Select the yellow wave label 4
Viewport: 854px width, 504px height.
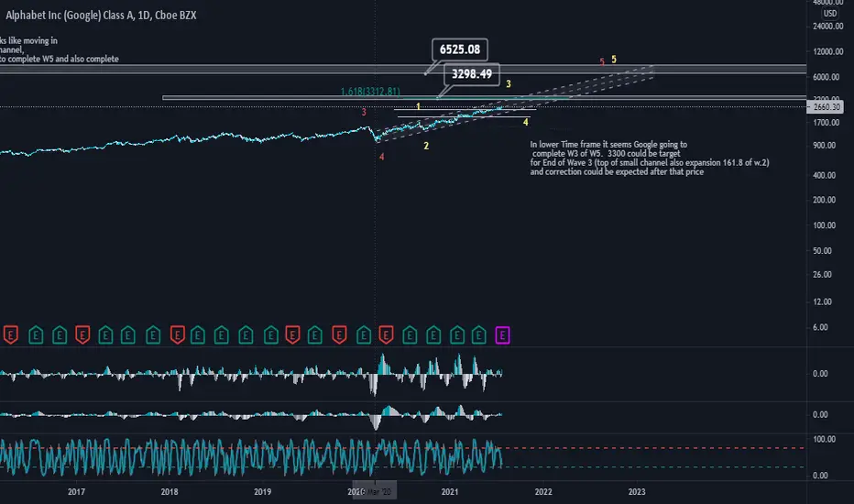pos(526,123)
